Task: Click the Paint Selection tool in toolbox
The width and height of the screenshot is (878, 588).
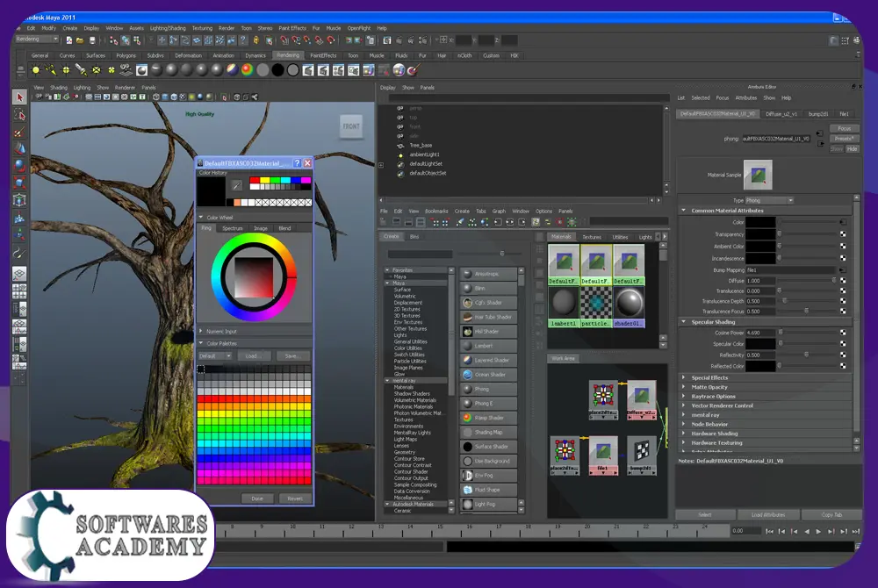Action: [19, 133]
